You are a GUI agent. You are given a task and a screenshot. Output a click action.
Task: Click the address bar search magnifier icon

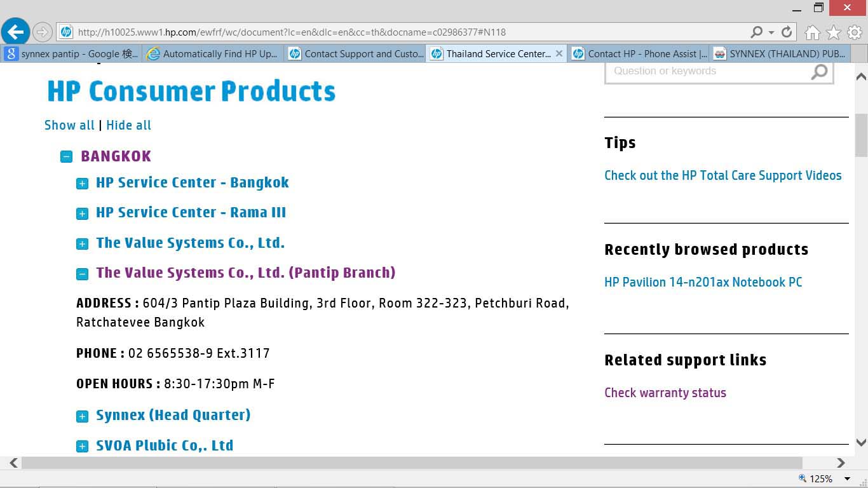tap(756, 32)
